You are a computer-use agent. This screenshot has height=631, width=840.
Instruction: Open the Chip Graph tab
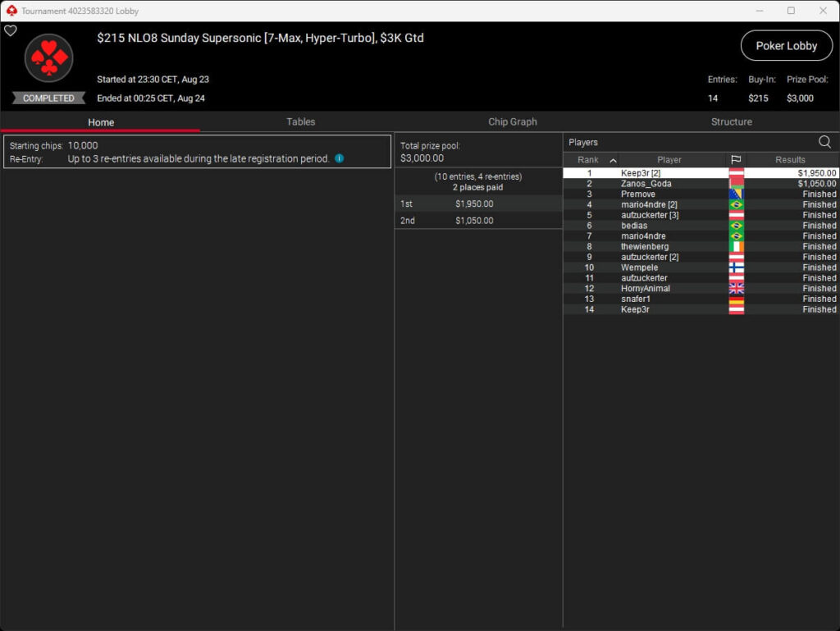tap(512, 121)
